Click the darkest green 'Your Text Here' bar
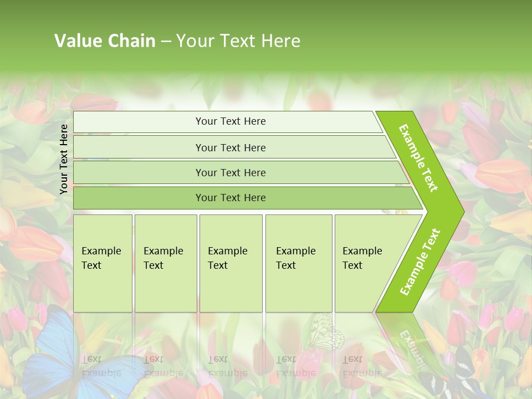532x399 pixels. pos(248,198)
